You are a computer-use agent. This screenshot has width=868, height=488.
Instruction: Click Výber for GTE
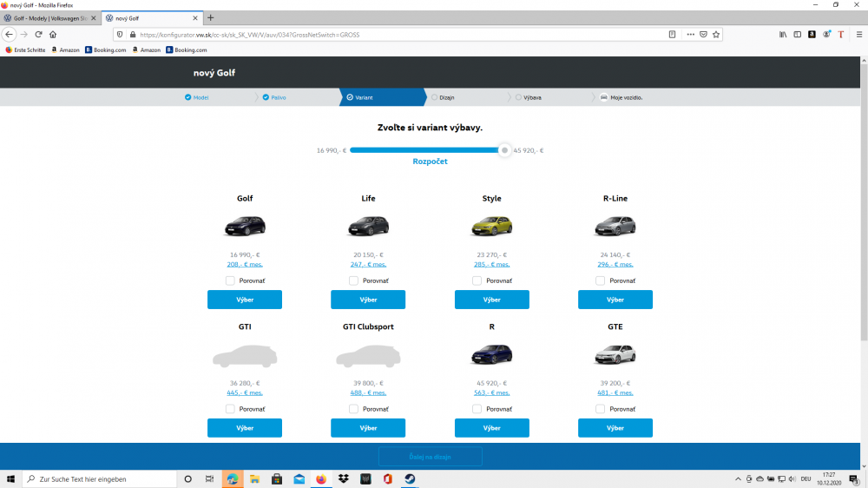pos(615,428)
